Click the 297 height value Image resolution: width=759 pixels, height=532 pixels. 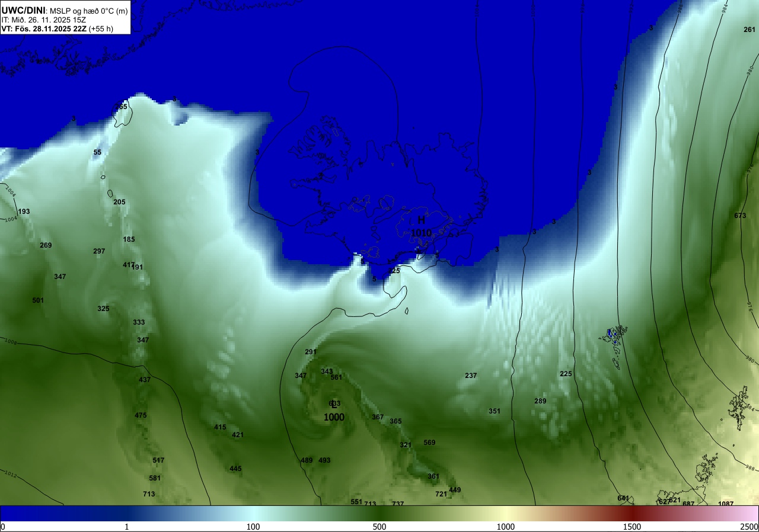99,251
